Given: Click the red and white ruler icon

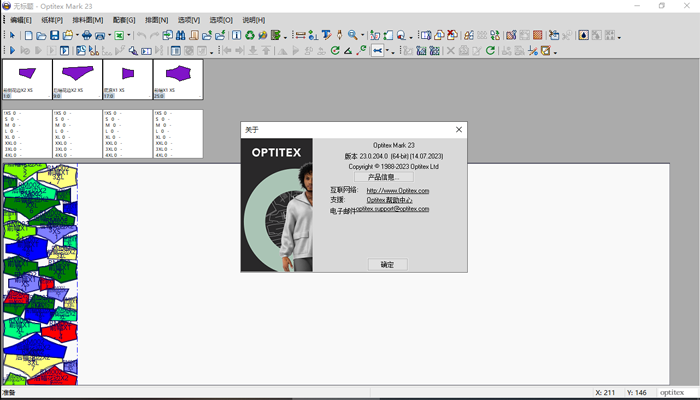Looking at the screenshot, I should [300, 35].
